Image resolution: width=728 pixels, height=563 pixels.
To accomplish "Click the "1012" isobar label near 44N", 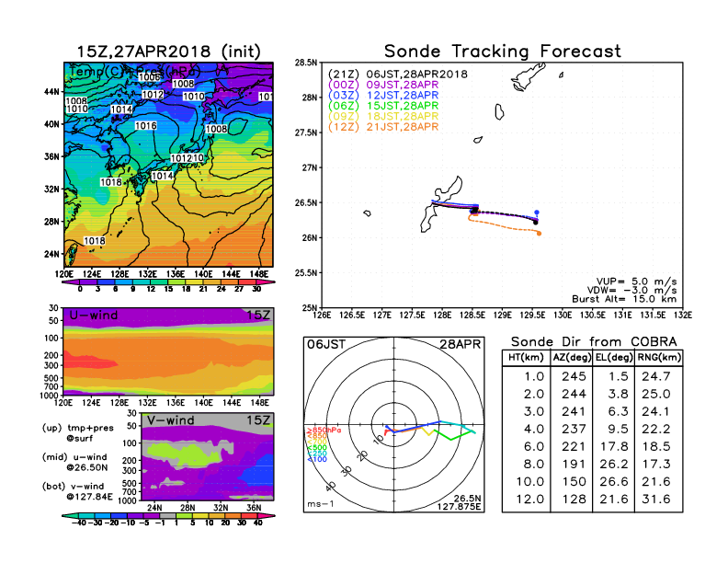I will point(153,95).
